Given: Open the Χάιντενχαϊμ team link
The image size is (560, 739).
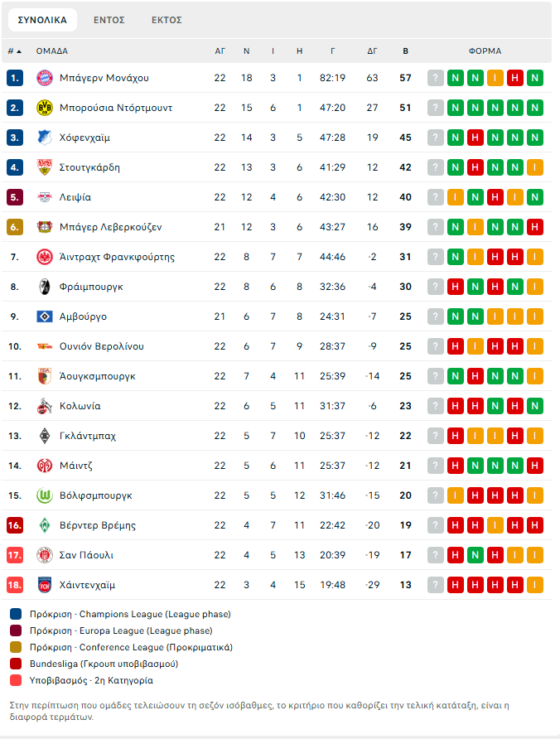Looking at the screenshot, I should pyautogui.click(x=87, y=585).
